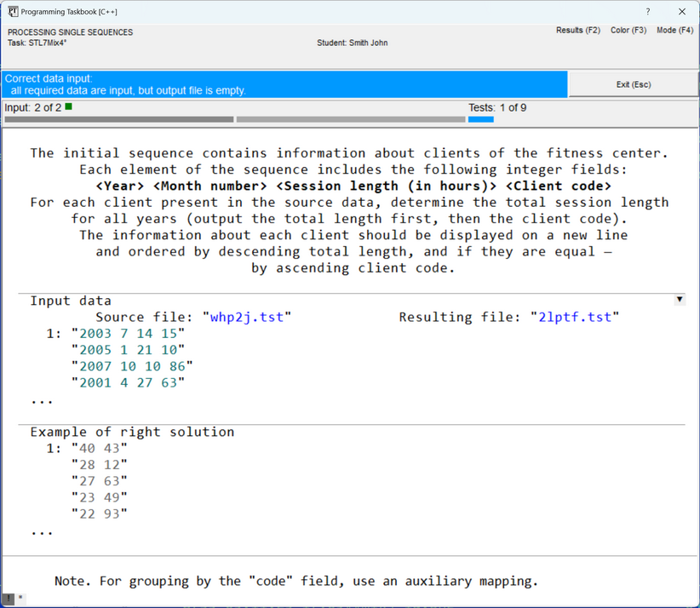Click the exclamation mark tab at bottom

[x=8, y=599]
